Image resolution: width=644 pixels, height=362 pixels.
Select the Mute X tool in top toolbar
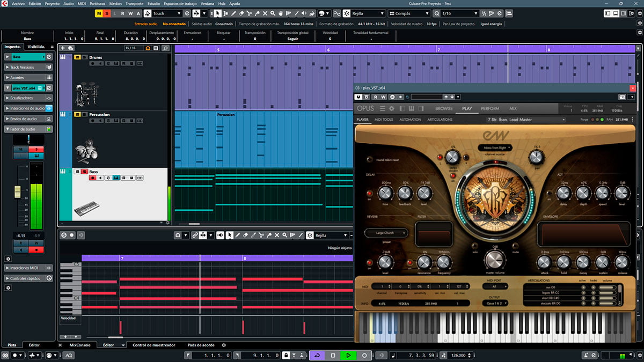266,13
